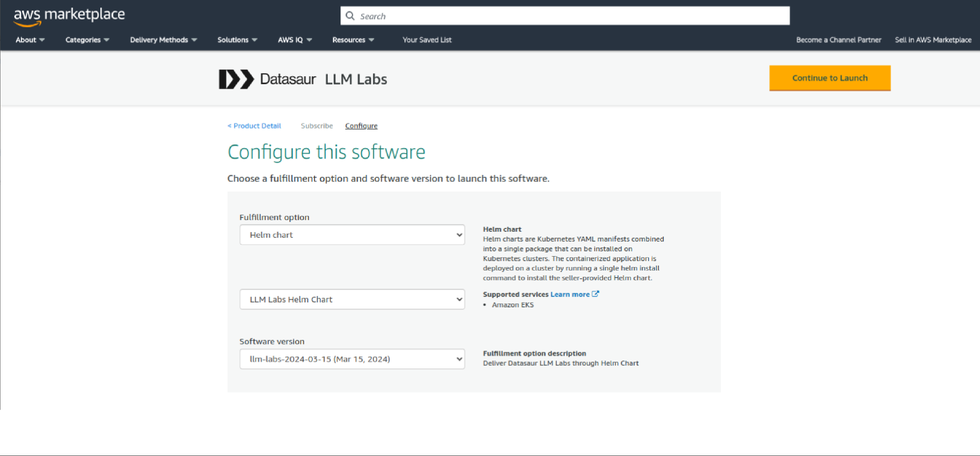Click Sell in AWS Marketplace link
The width and height of the screenshot is (980, 456).
(x=932, y=39)
